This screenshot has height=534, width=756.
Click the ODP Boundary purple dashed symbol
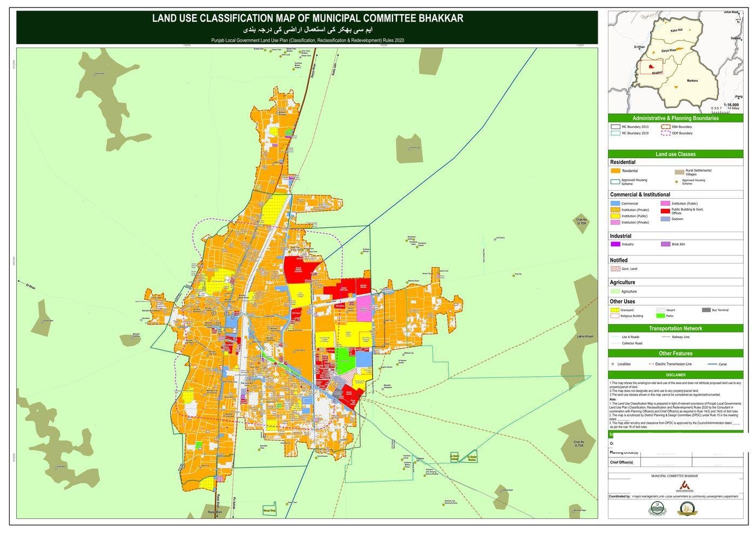[665, 133]
